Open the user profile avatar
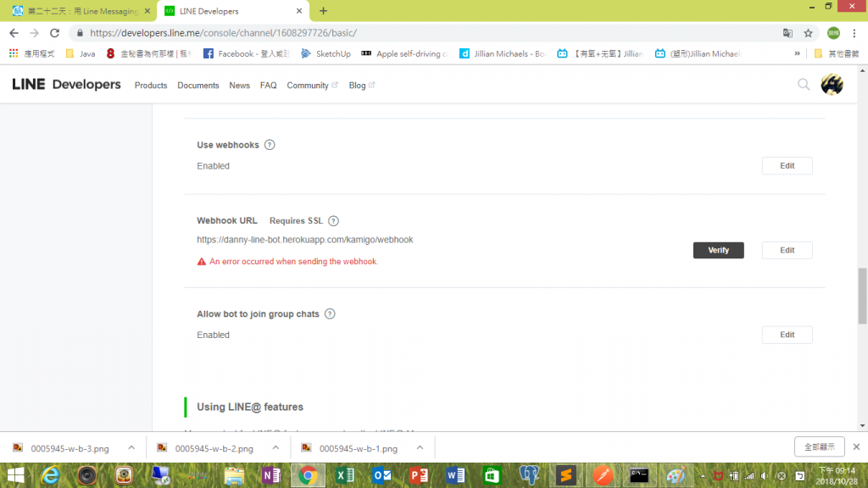The height and width of the screenshot is (488, 868). [x=832, y=85]
